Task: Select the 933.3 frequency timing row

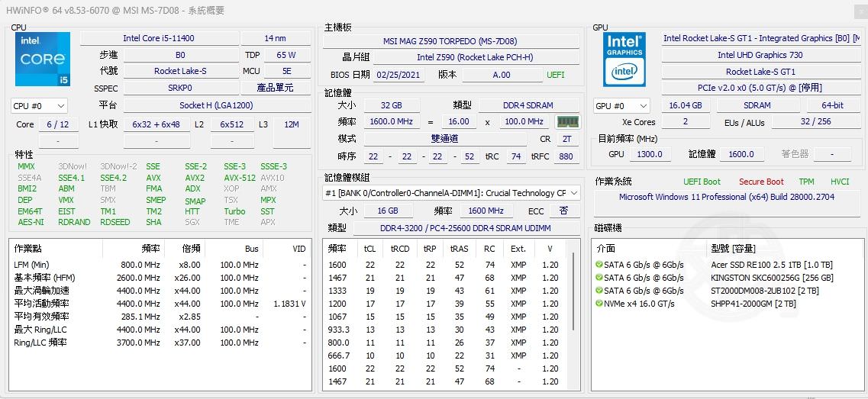Action: 447,330
